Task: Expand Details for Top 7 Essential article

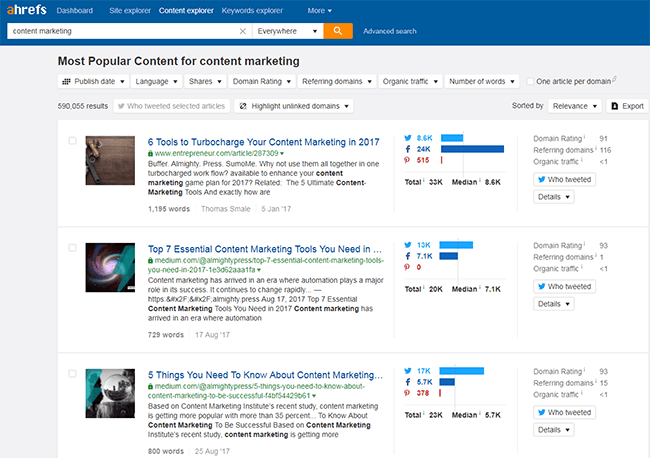Action: click(554, 304)
